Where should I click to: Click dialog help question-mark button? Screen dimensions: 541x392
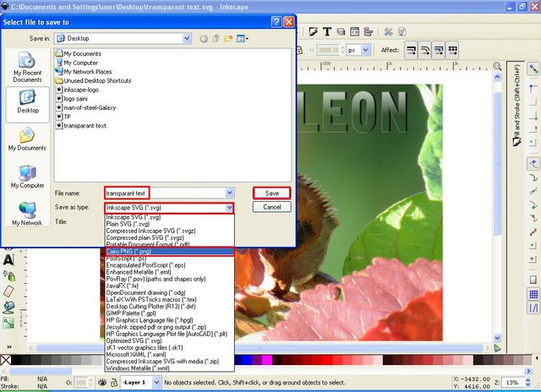[276, 22]
